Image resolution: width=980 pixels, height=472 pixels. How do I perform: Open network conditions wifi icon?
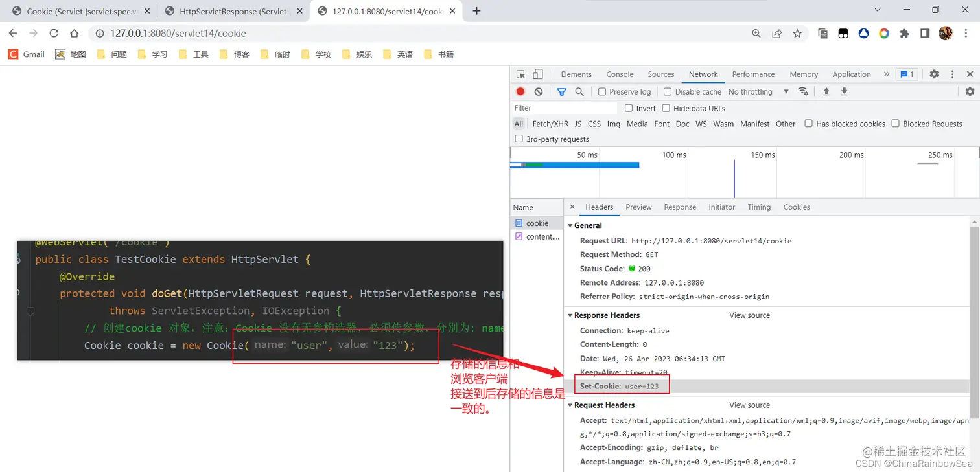(803, 91)
